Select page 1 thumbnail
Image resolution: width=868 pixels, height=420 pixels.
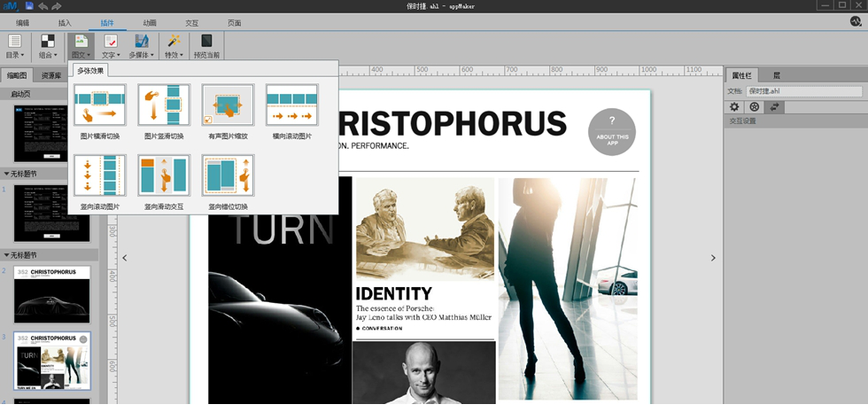[x=51, y=214]
